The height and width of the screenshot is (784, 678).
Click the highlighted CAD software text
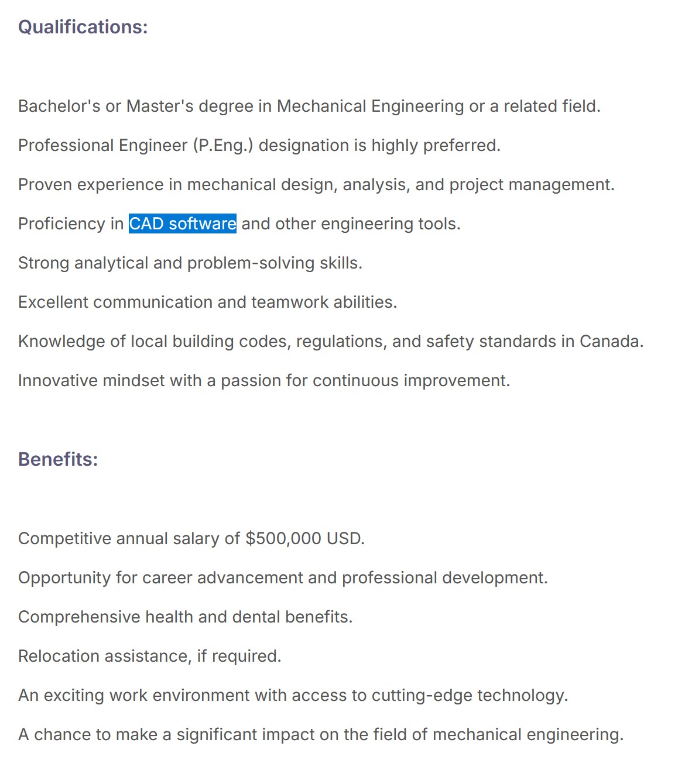click(183, 223)
